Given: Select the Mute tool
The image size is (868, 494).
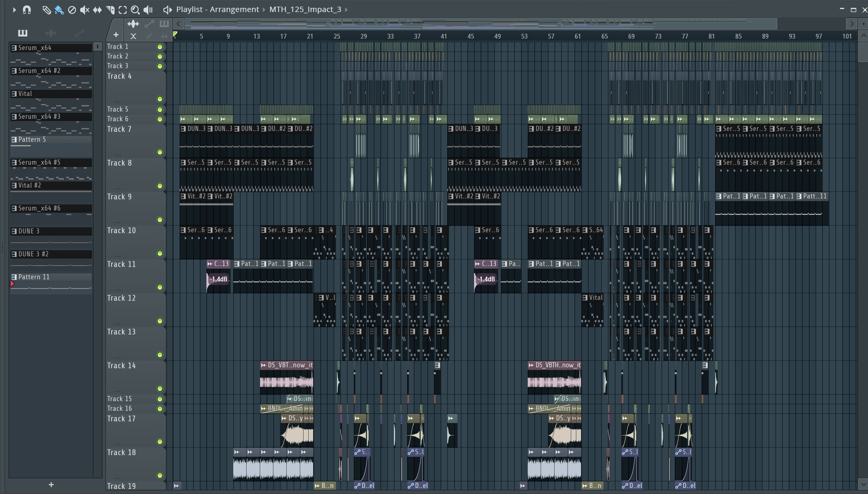Looking at the screenshot, I should [x=84, y=10].
